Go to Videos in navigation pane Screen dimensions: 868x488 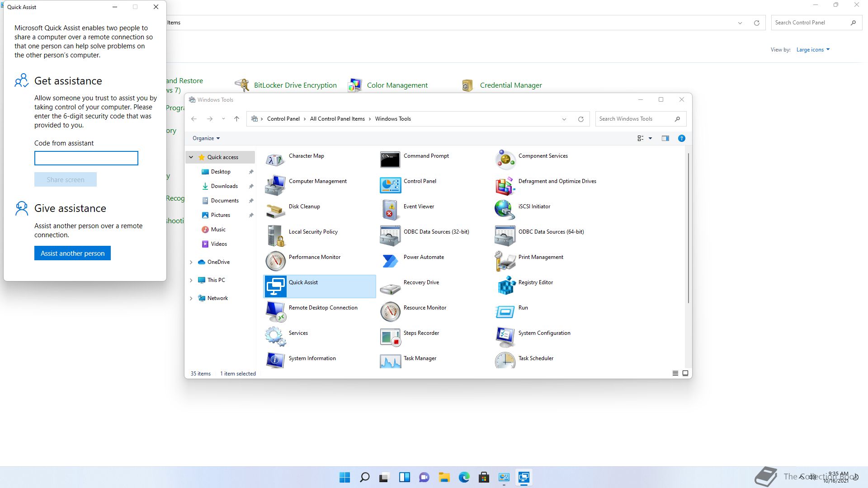coord(219,244)
